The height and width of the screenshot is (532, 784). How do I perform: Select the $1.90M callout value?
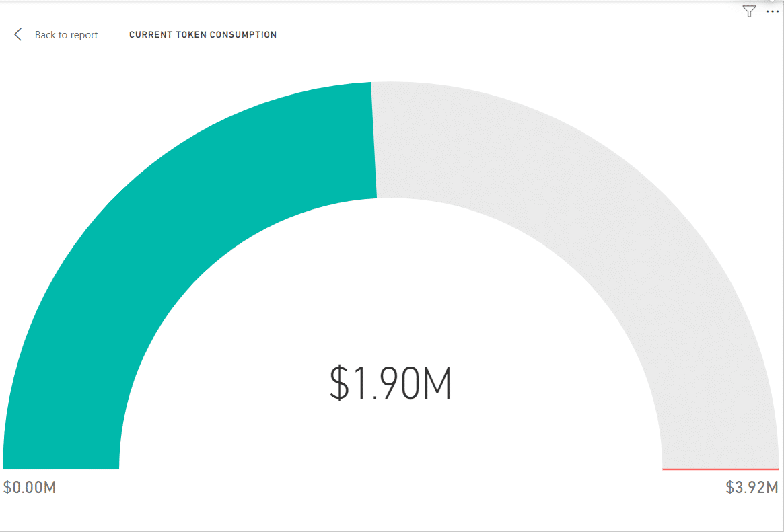click(x=390, y=383)
